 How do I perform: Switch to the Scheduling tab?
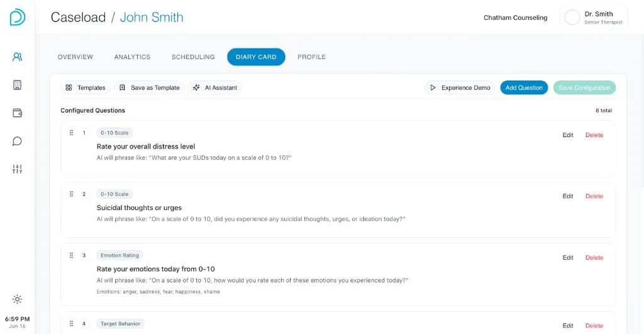pyautogui.click(x=193, y=57)
